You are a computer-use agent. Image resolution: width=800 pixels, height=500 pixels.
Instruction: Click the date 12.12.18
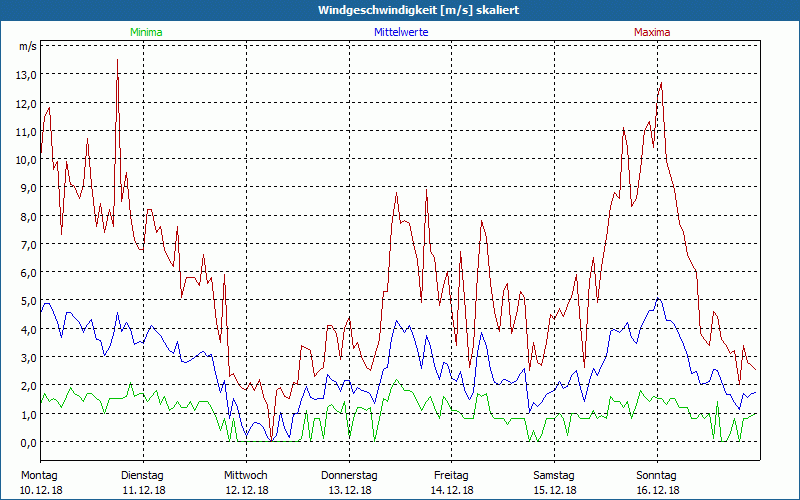[x=247, y=490]
